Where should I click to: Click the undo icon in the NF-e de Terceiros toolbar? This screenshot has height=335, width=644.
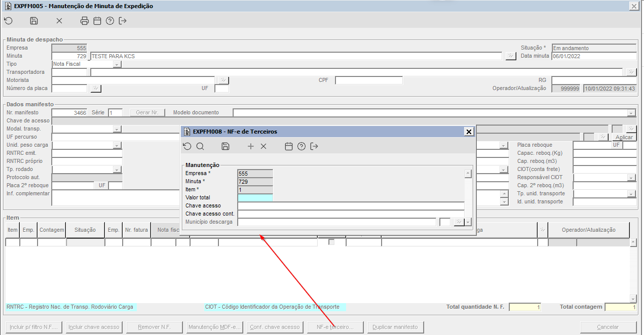point(187,146)
